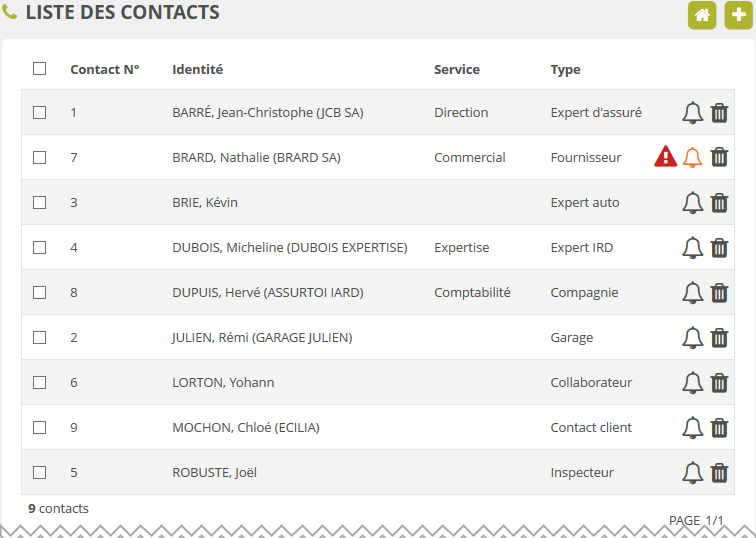Viewport: 756px width, 538px height.
Task: Click the bell icon for DUPUIS, Hervé
Action: [692, 293]
